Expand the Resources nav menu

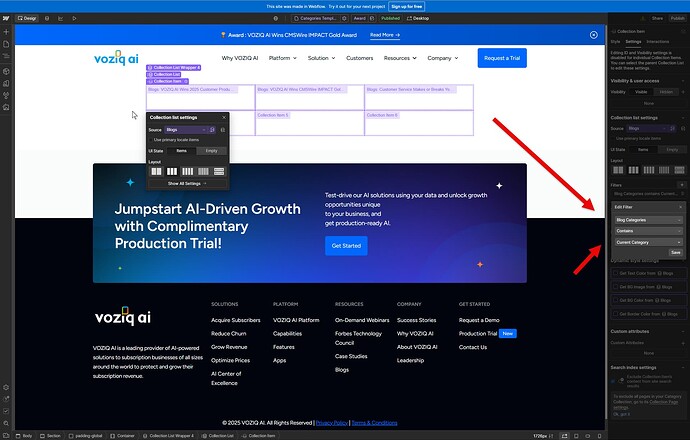tap(400, 58)
